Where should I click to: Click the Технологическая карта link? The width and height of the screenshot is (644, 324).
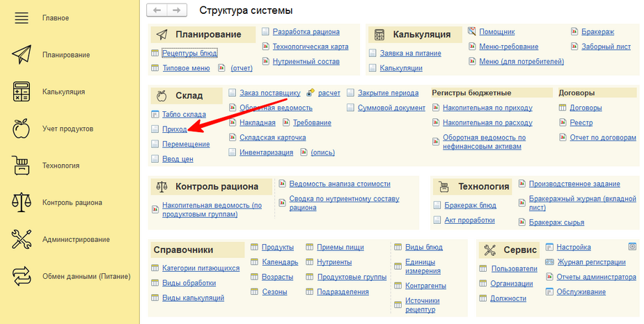tap(310, 47)
